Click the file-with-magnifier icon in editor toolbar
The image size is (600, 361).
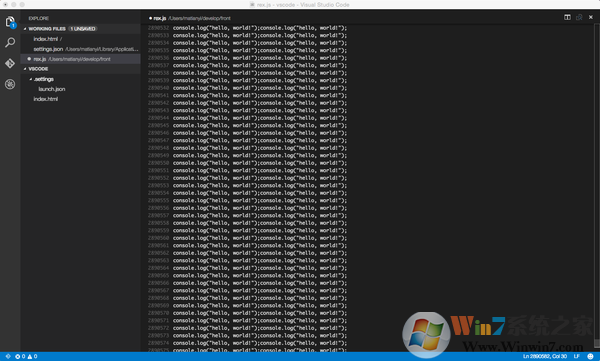tap(579, 17)
